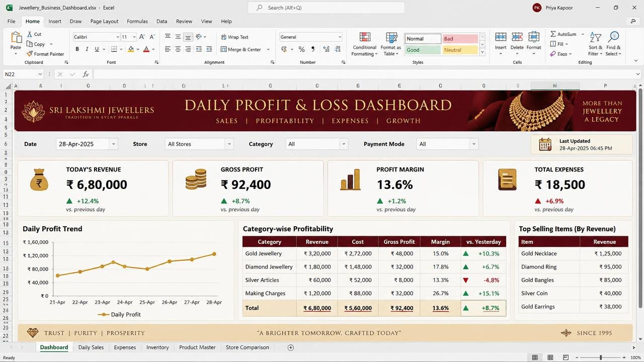Open the font size 11 dropdown
Image resolution: width=644 pixels, height=362 pixels.
coord(134,37)
